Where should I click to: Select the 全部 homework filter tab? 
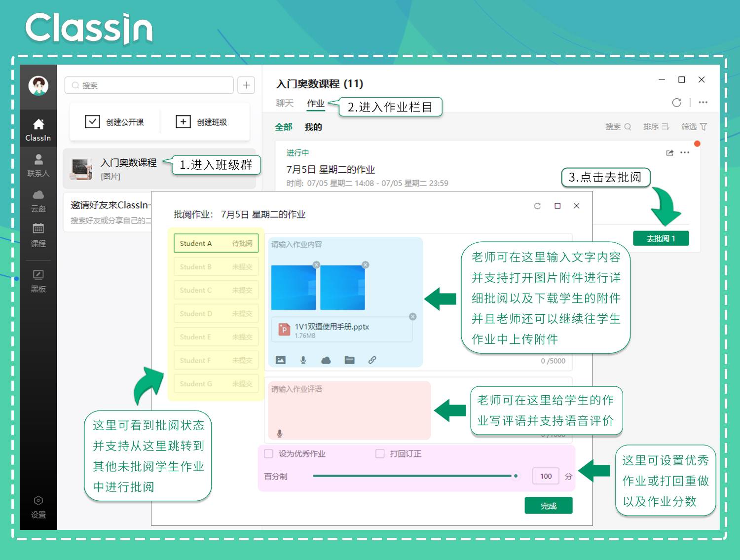pyautogui.click(x=283, y=127)
